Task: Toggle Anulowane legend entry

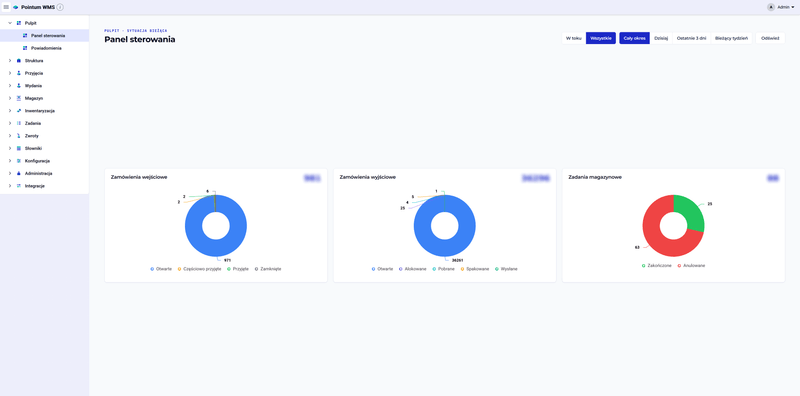Action: (x=691, y=265)
